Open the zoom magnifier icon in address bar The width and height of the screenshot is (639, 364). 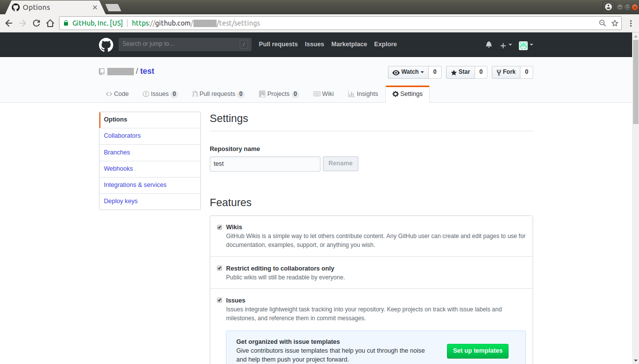tap(602, 23)
